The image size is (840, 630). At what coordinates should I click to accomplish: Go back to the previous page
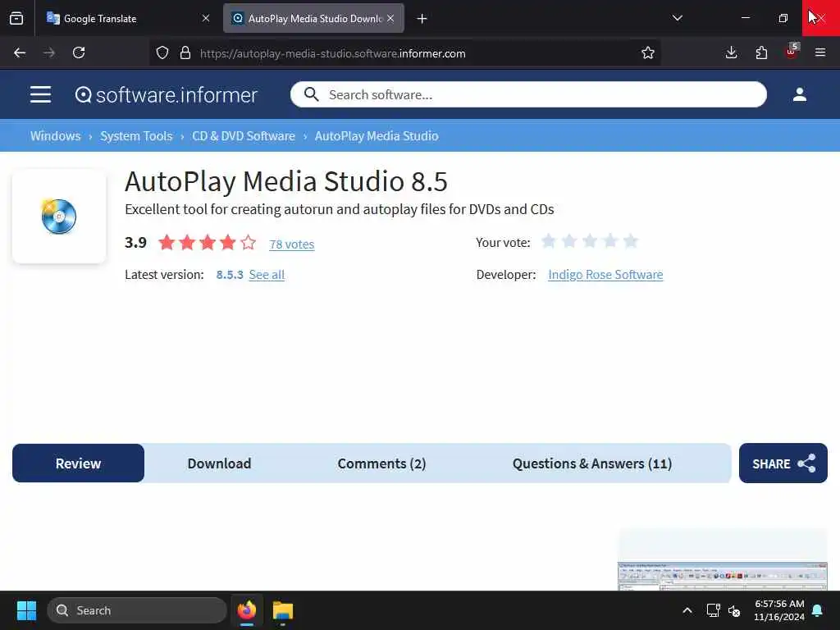point(20,52)
